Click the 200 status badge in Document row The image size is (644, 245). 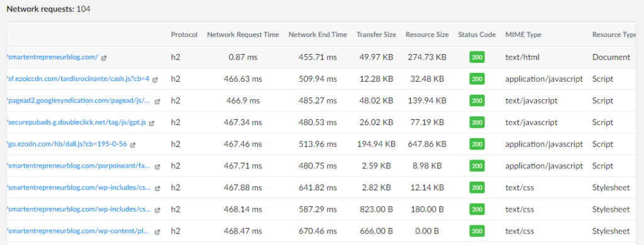(477, 57)
